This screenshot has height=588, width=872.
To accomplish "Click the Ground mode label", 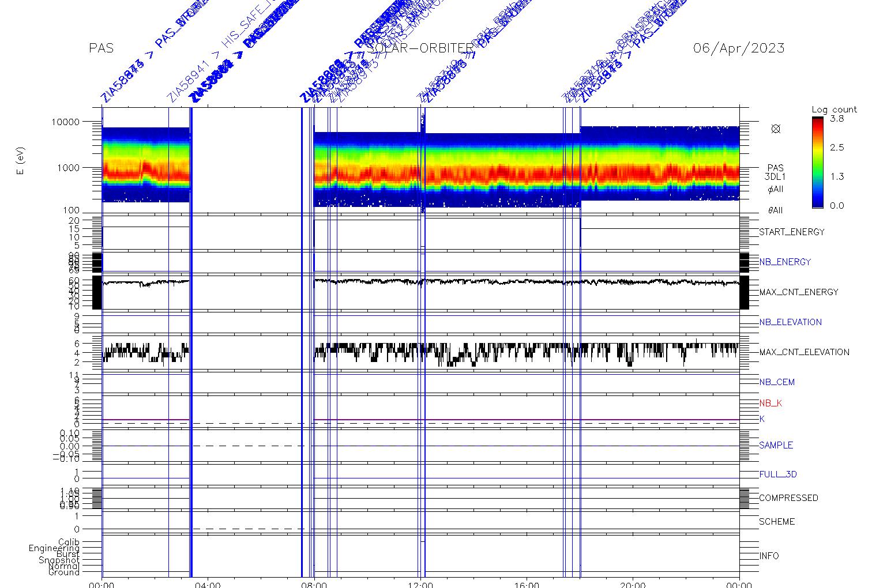I will click(64, 572).
